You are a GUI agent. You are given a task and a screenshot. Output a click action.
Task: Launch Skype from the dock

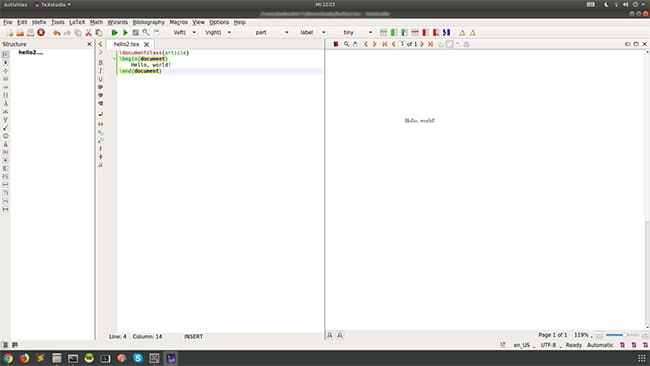138,358
